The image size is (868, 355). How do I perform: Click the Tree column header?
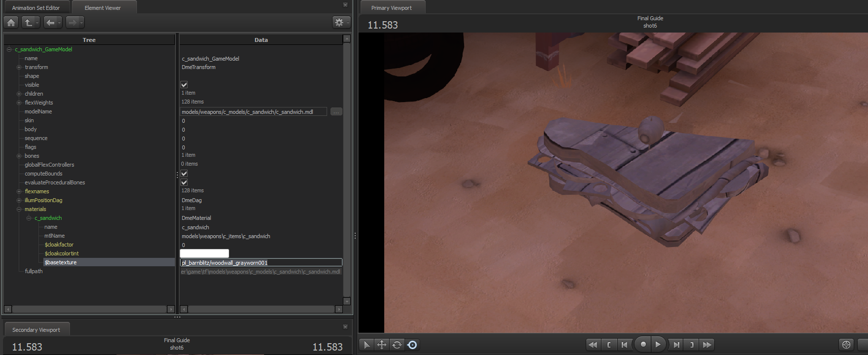(x=89, y=40)
